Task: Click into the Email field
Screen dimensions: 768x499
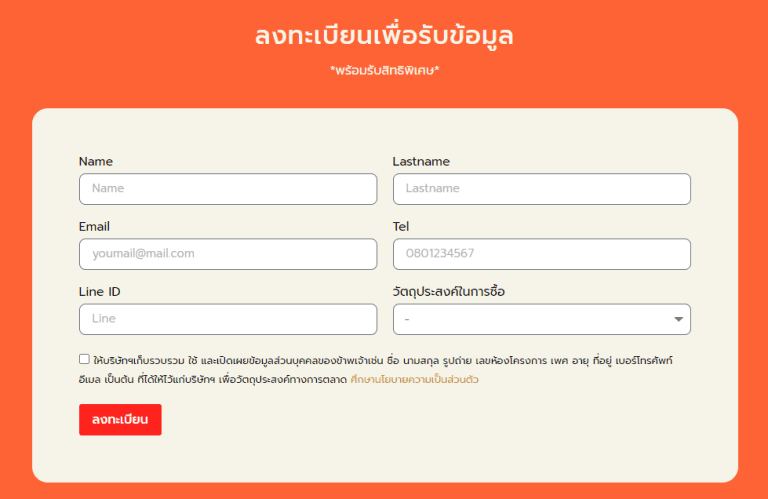Action: (x=228, y=254)
